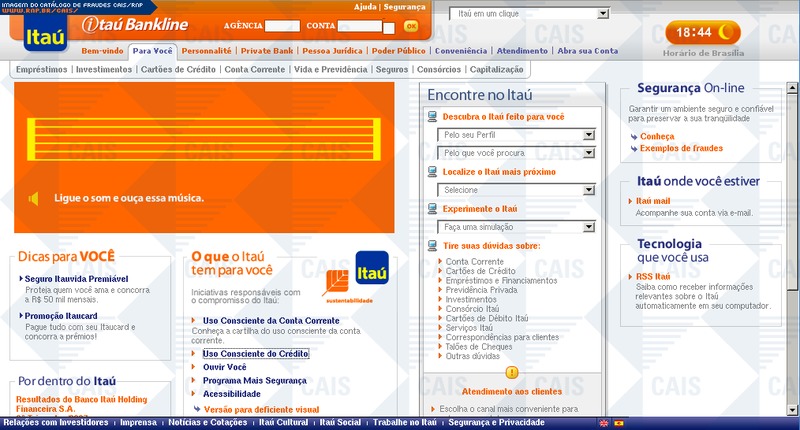800x430 pixels.
Task: Click the speaker icon beside the music banner
Action: (x=34, y=198)
